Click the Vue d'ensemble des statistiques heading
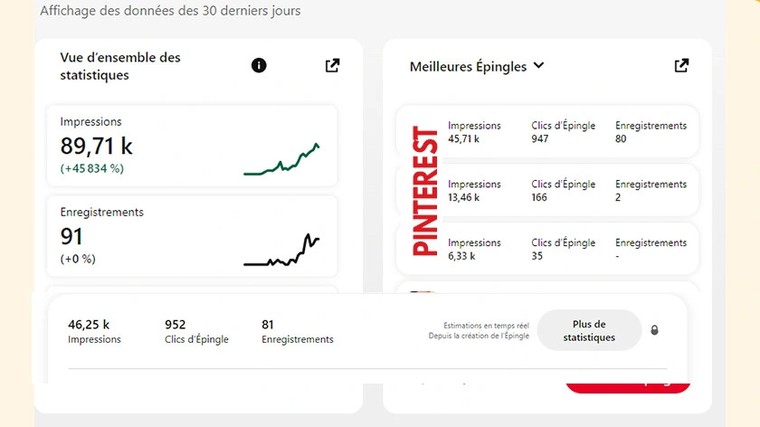This screenshot has width=760, height=427. point(120,66)
